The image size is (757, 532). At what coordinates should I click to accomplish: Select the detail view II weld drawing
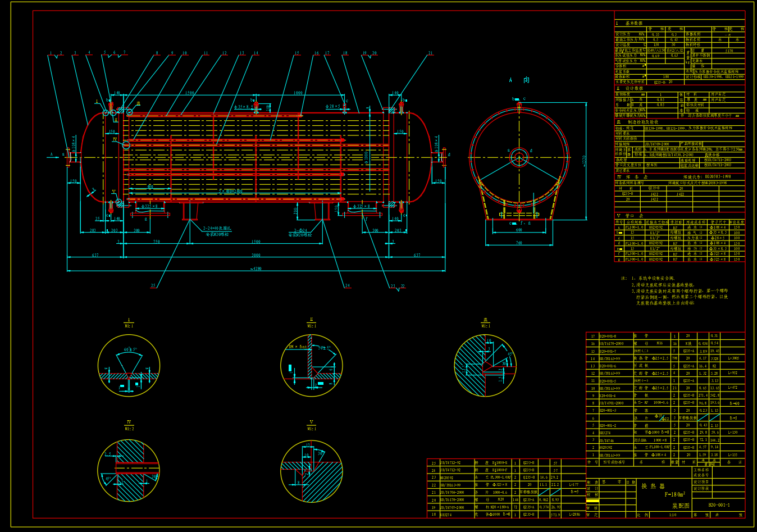coord(312,366)
